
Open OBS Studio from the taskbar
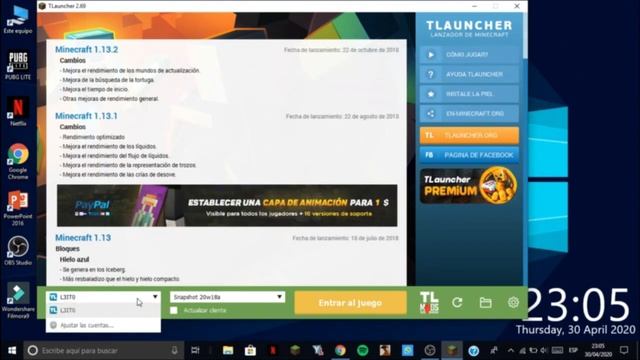click(429, 350)
